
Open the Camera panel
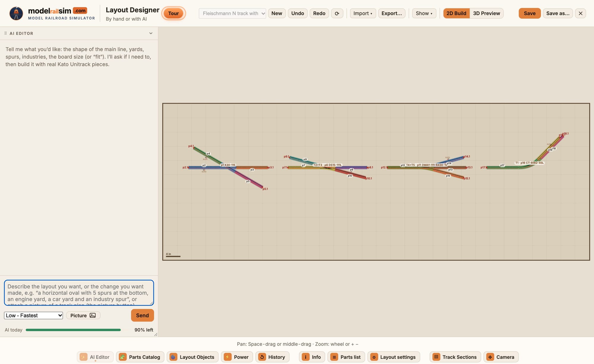pyautogui.click(x=501, y=357)
